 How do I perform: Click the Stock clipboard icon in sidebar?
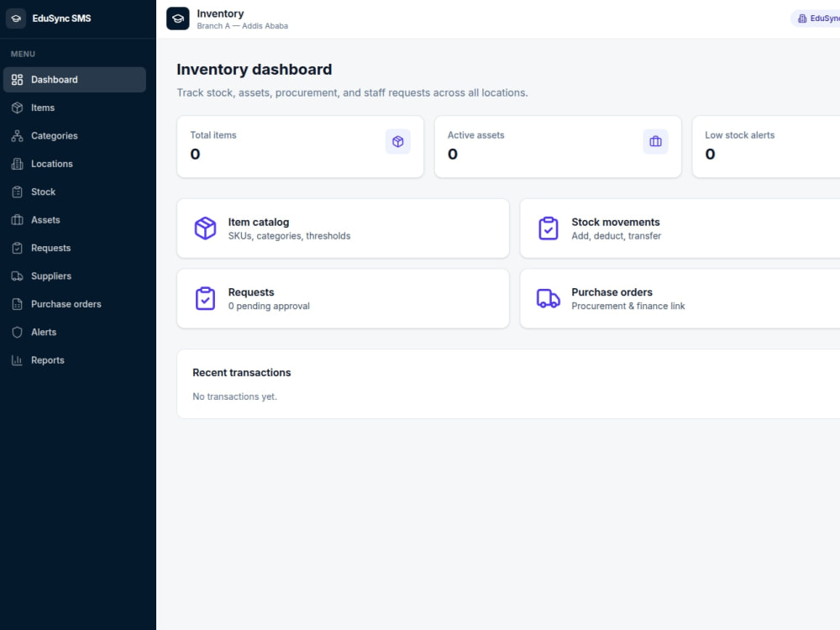[x=17, y=192]
